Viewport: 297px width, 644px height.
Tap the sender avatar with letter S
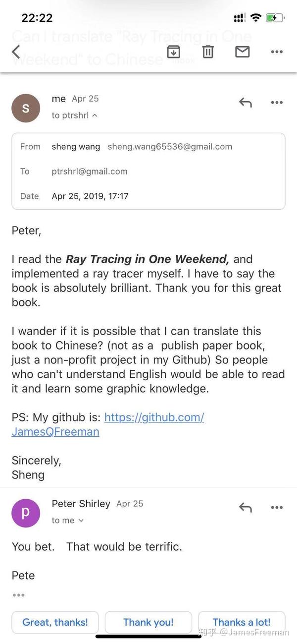[x=26, y=108]
